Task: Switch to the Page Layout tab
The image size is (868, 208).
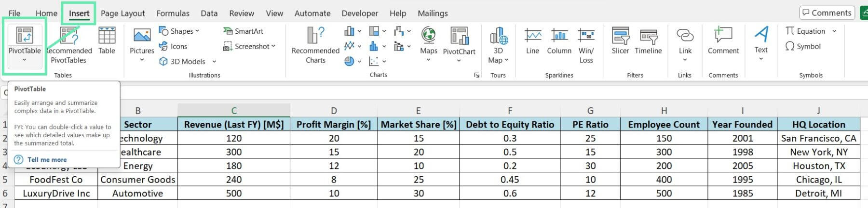Action: 122,13
